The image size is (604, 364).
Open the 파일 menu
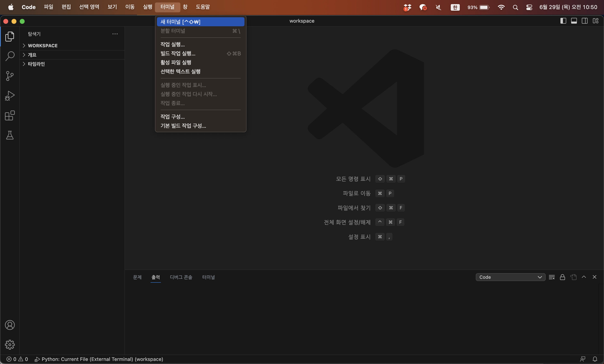tap(48, 7)
